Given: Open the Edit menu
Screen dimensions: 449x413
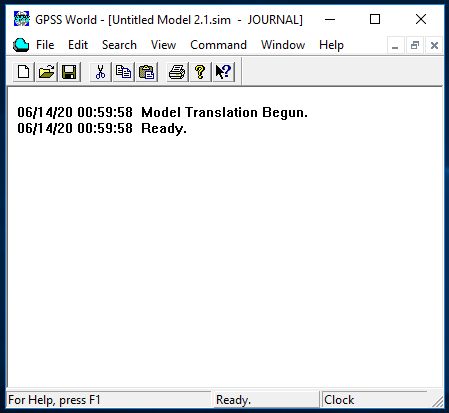Looking at the screenshot, I should (x=78, y=45).
